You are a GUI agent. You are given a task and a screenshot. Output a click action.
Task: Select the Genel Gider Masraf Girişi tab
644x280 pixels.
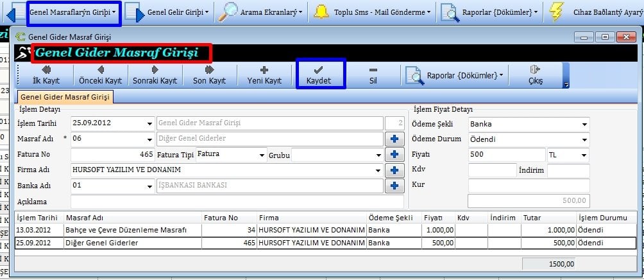coord(65,97)
